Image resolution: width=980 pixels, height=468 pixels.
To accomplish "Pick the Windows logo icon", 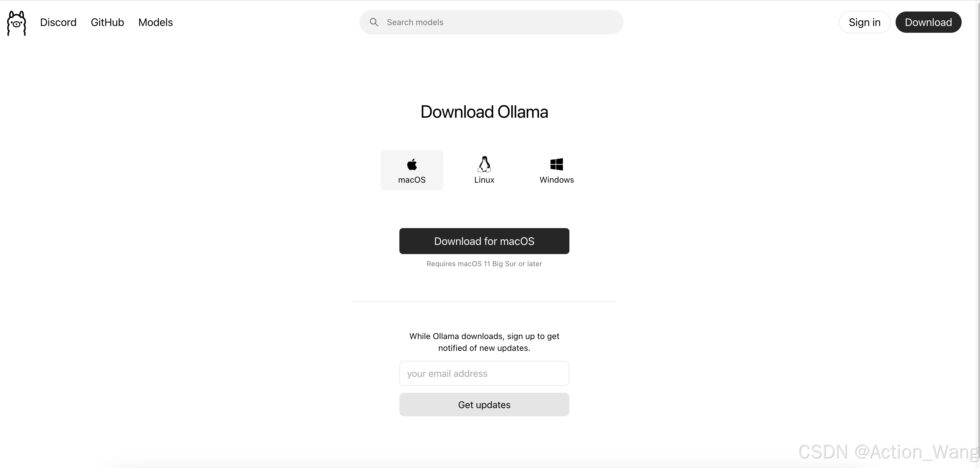I will tap(557, 164).
